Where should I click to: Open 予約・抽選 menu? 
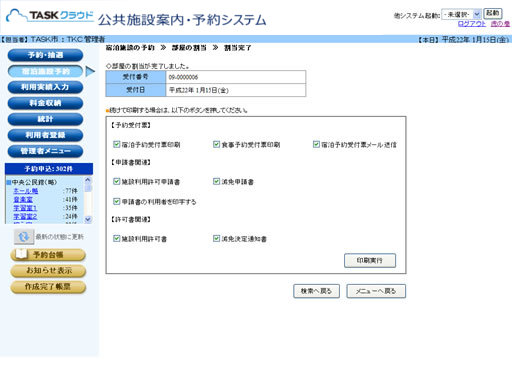[x=45, y=55]
